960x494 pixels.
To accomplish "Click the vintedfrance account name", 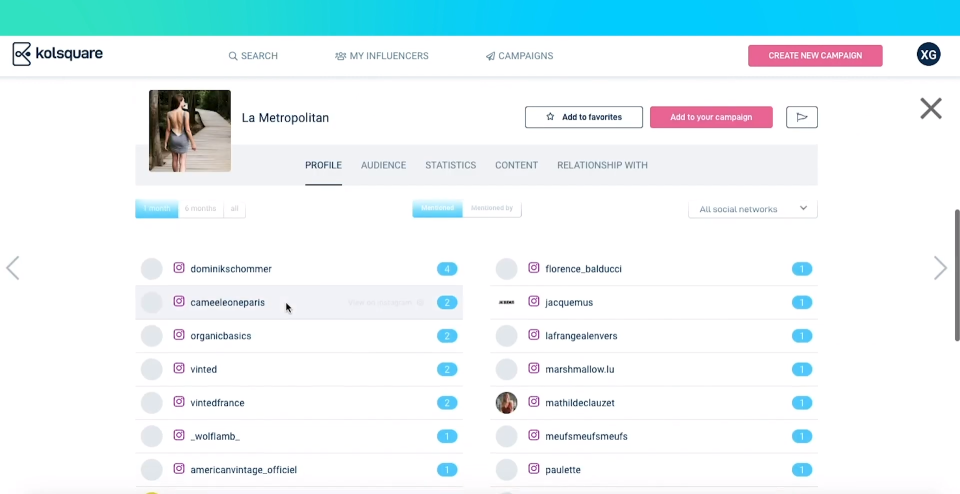I will point(217,403).
